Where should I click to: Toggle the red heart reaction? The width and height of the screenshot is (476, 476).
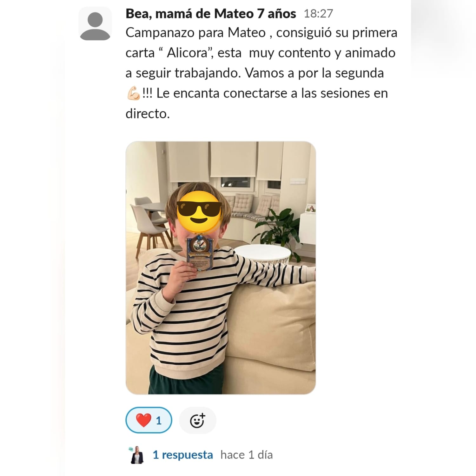click(x=149, y=420)
